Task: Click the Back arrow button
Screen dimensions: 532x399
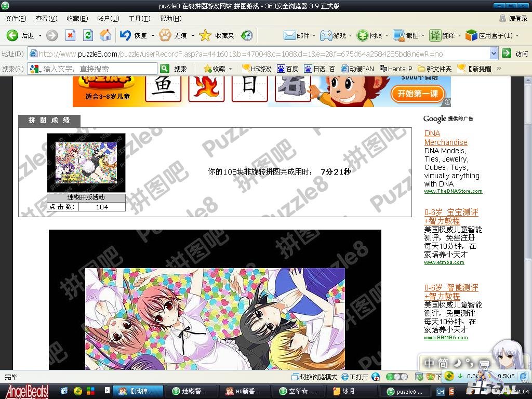Action: tap(12, 35)
